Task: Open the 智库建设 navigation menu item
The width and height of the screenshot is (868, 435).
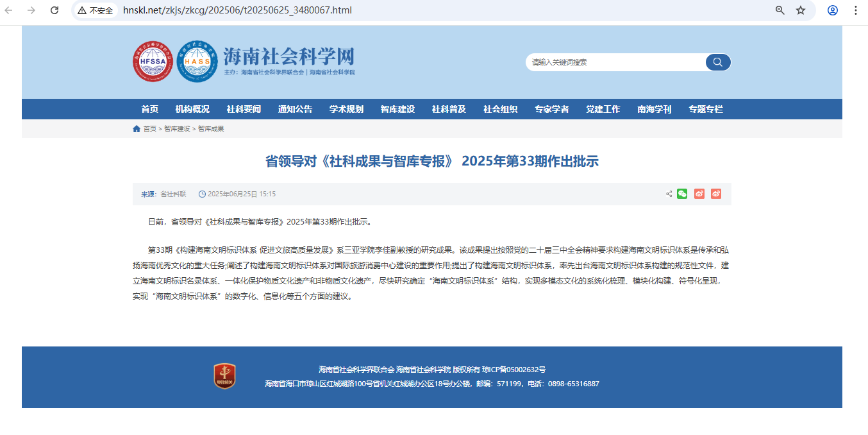Action: click(x=397, y=109)
